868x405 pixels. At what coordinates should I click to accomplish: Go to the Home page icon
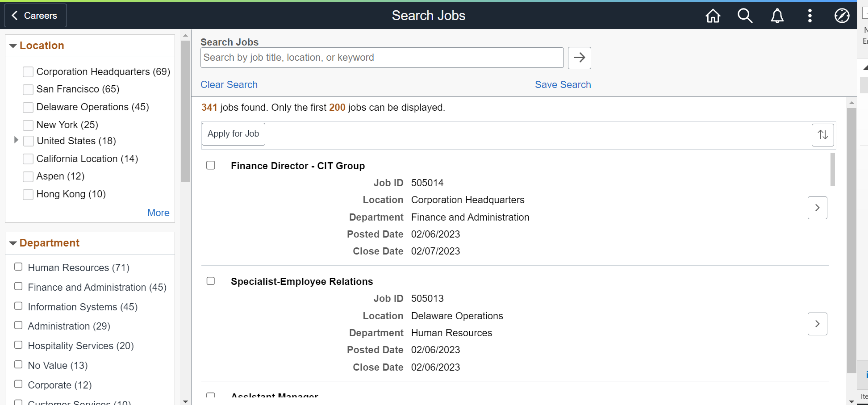point(713,16)
